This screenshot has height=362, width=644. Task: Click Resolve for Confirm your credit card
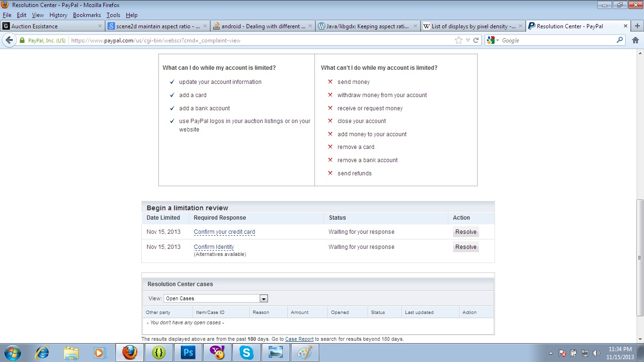click(x=466, y=232)
